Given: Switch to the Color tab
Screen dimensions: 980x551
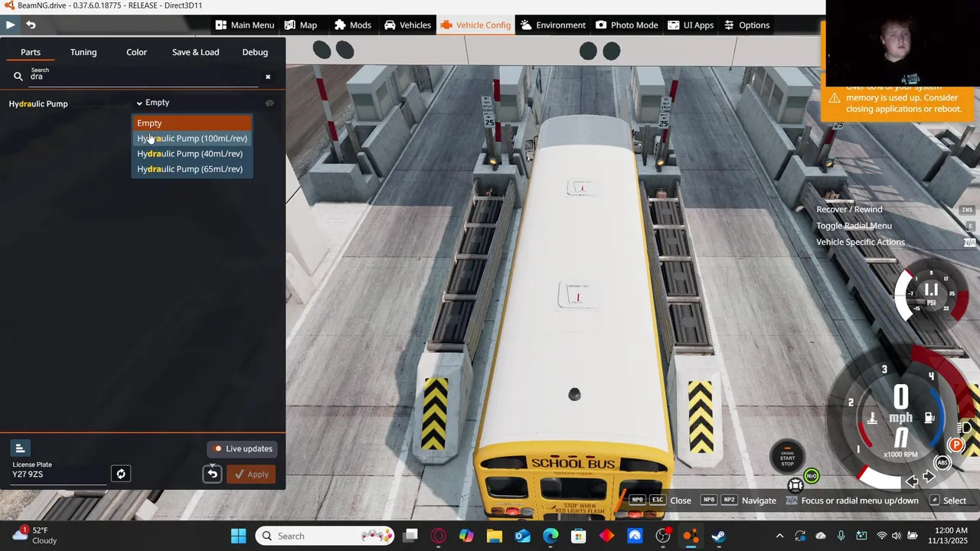Looking at the screenshot, I should (136, 52).
